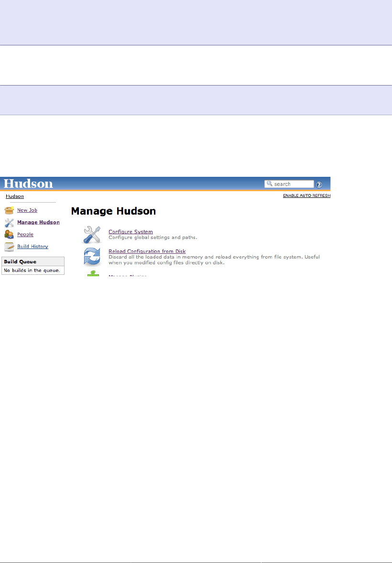
Task: Click 'Configure global settings and paths.' description
Action: pos(153,238)
